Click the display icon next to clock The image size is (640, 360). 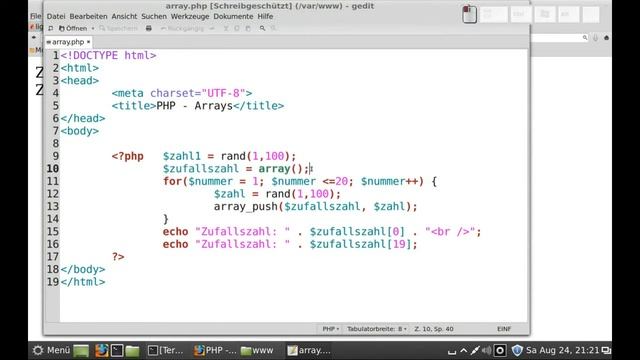[x=606, y=351]
